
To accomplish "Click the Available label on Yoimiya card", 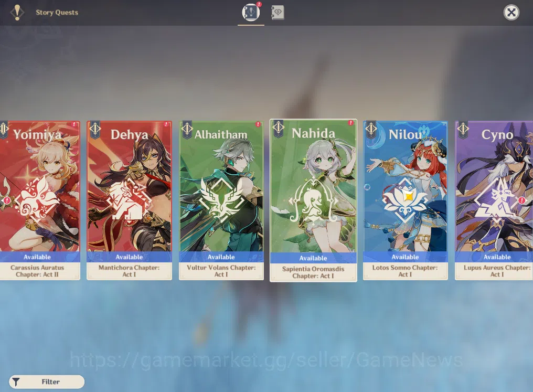I will coord(37,257).
